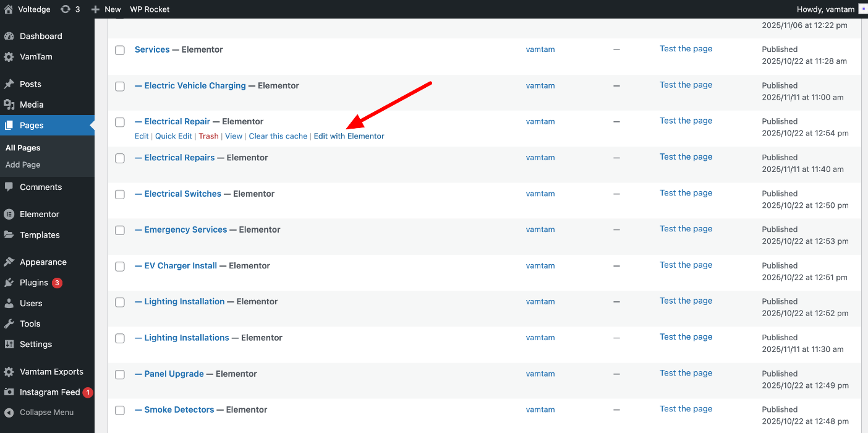Click the Users person icon
The image size is (868, 433).
pyautogui.click(x=9, y=303)
